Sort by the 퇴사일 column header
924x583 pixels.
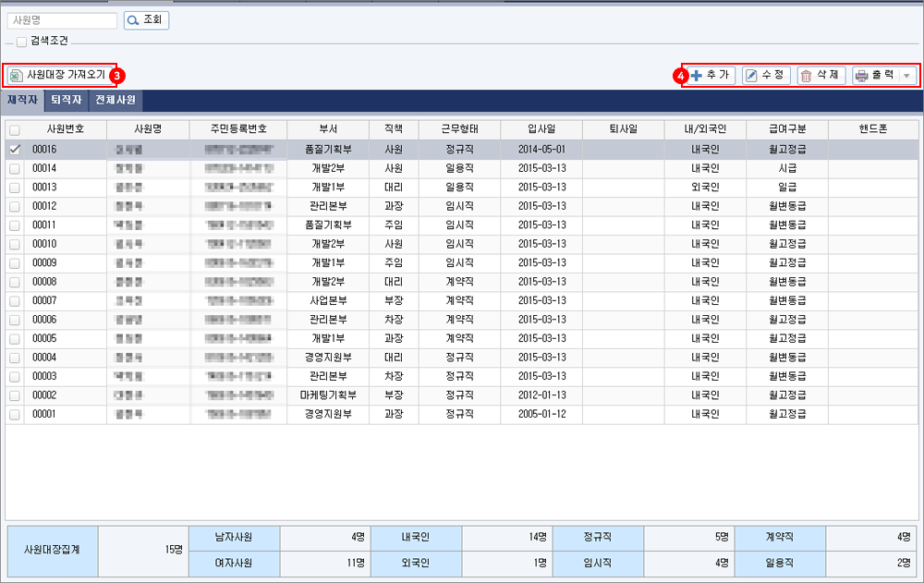(624, 129)
